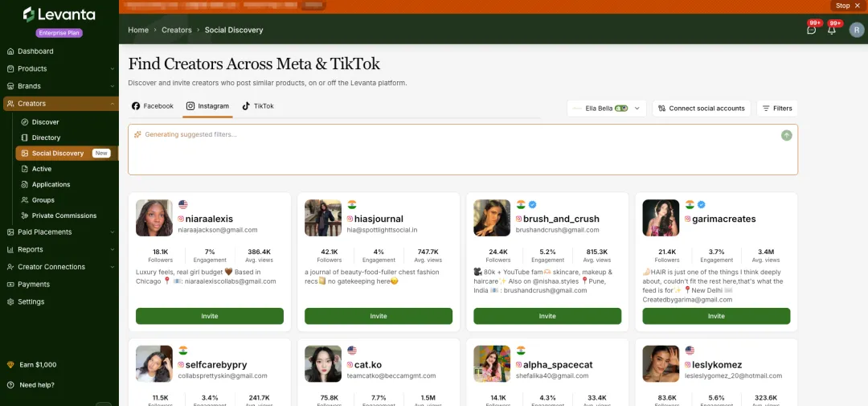The width and height of the screenshot is (868, 406).
Task: Open leslykomez profile photo
Action: tap(661, 364)
